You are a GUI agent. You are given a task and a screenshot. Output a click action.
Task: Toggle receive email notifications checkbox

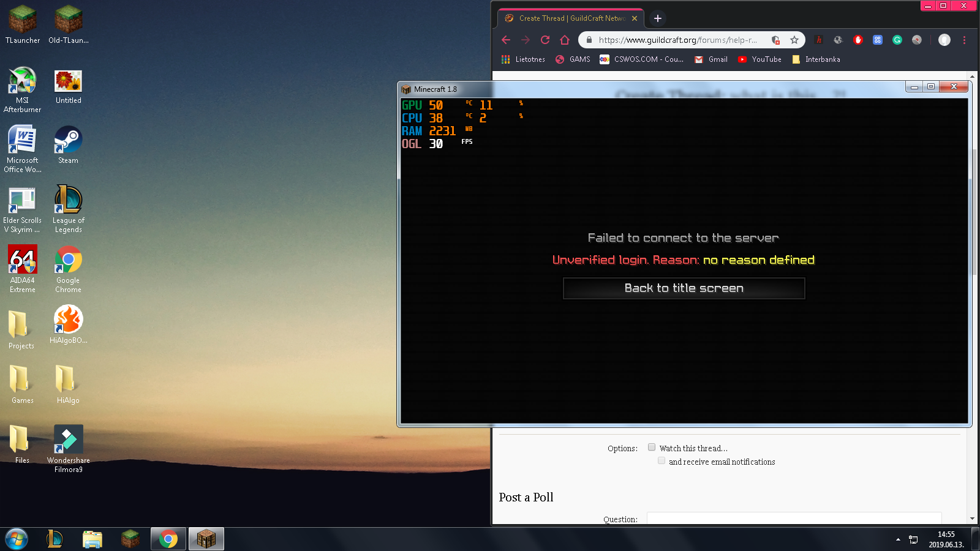661,460
